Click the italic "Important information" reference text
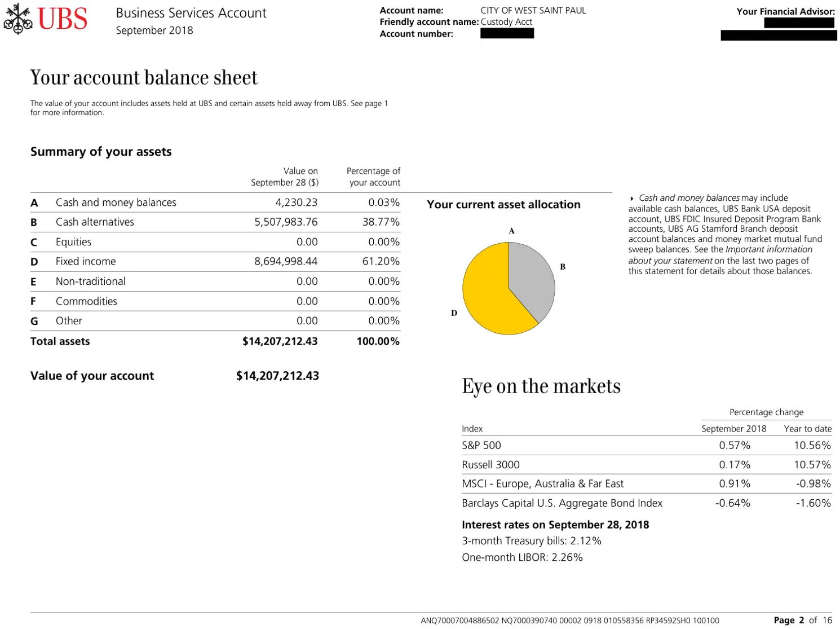The width and height of the screenshot is (840, 629). [x=769, y=249]
